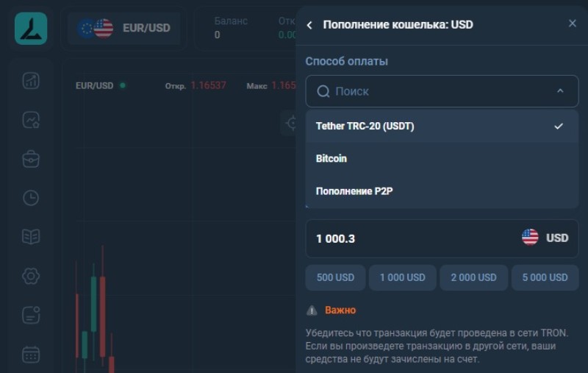
Task: Set amount to 500 USD
Action: pos(335,277)
